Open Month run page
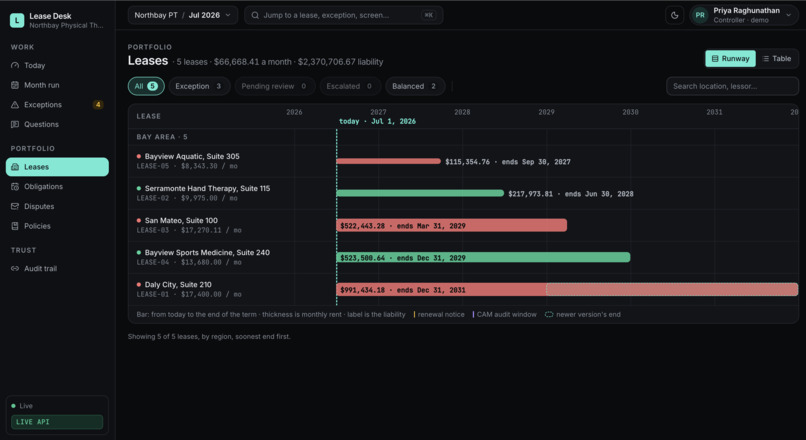The width and height of the screenshot is (806, 440). pos(57,85)
